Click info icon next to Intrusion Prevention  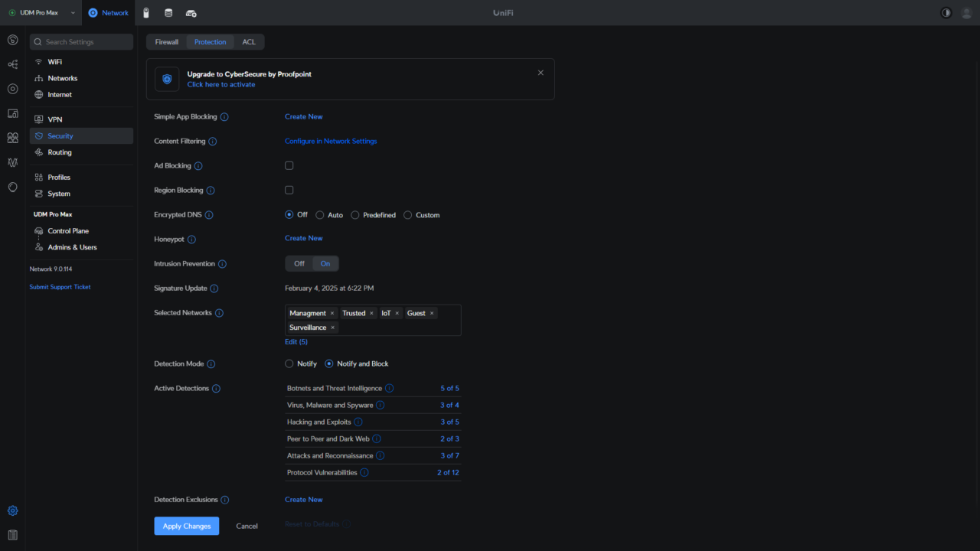coord(222,264)
